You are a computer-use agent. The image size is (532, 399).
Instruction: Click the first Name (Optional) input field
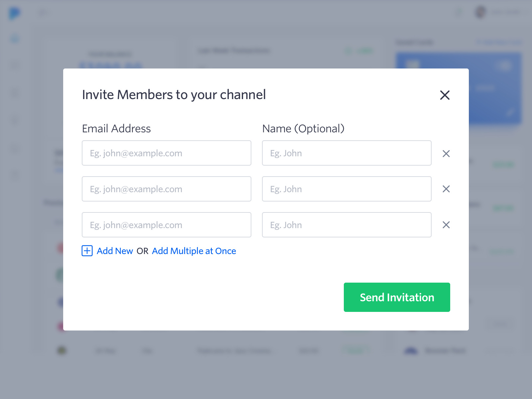346,153
